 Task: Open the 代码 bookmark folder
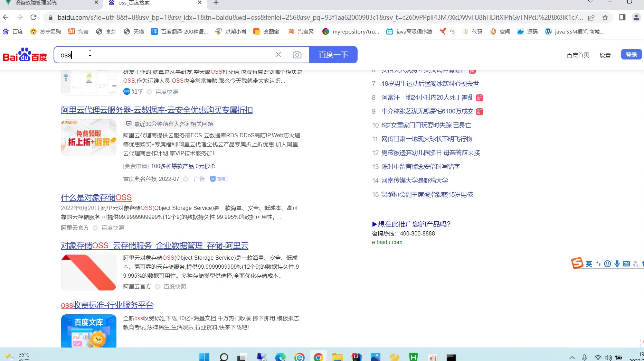472,31
